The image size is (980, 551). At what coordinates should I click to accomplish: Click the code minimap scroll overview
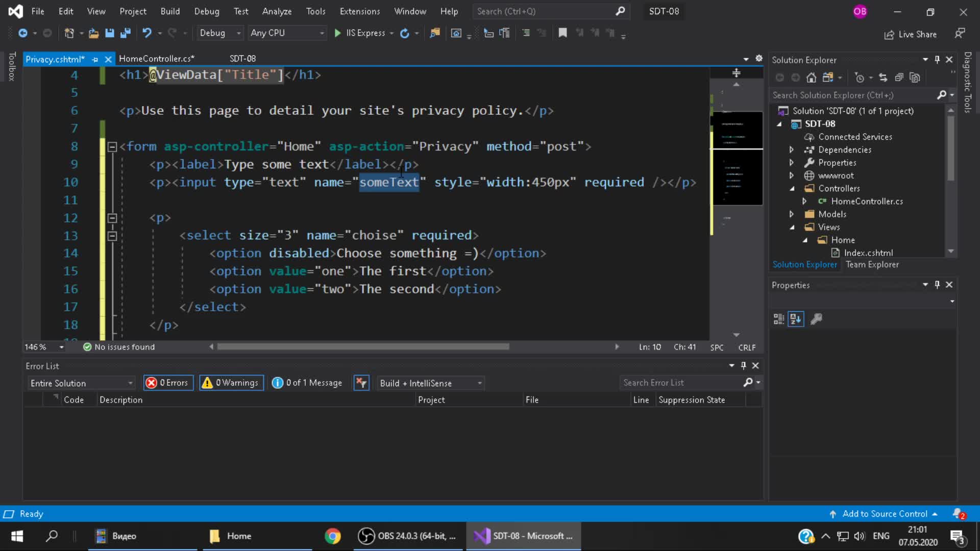click(x=737, y=158)
